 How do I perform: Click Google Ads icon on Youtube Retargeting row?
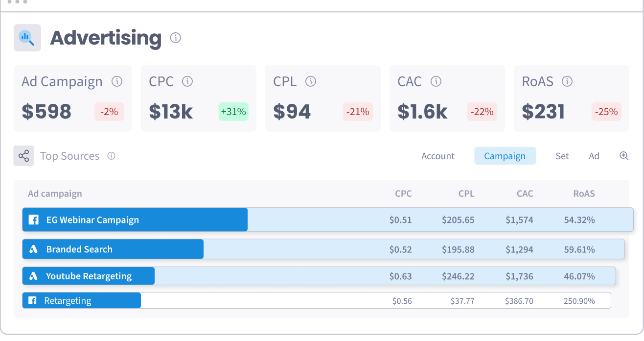[34, 276]
